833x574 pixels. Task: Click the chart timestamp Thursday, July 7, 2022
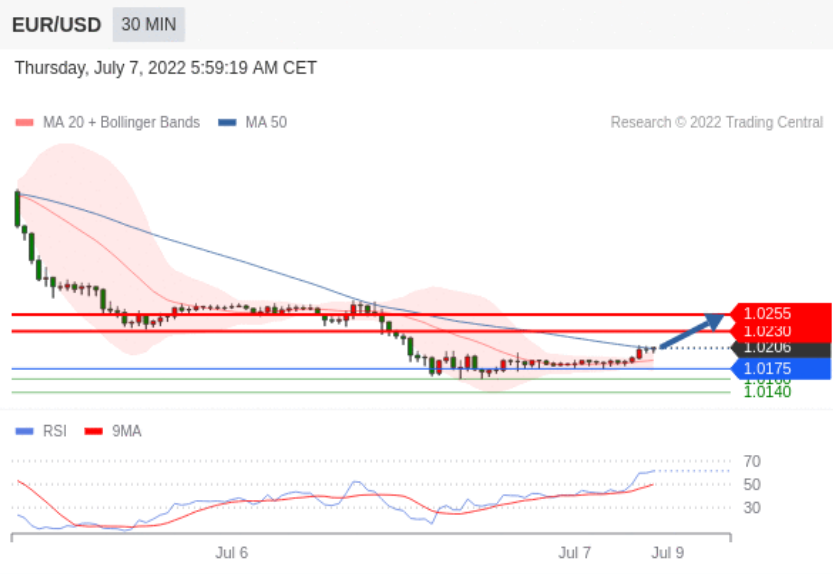(x=166, y=68)
